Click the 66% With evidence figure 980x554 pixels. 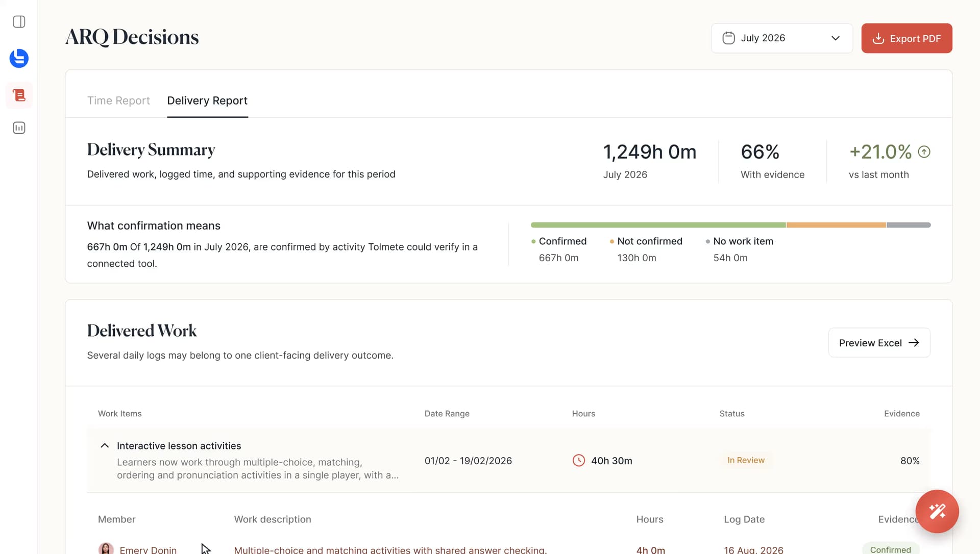pyautogui.click(x=759, y=152)
